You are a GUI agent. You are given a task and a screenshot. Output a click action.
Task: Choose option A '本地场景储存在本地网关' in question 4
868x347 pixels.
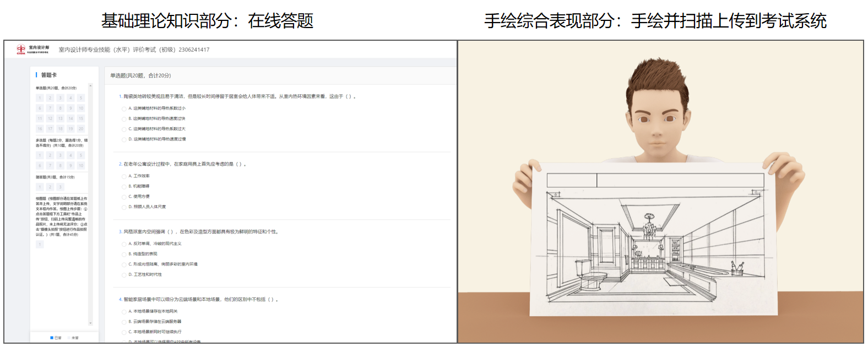pos(124,312)
